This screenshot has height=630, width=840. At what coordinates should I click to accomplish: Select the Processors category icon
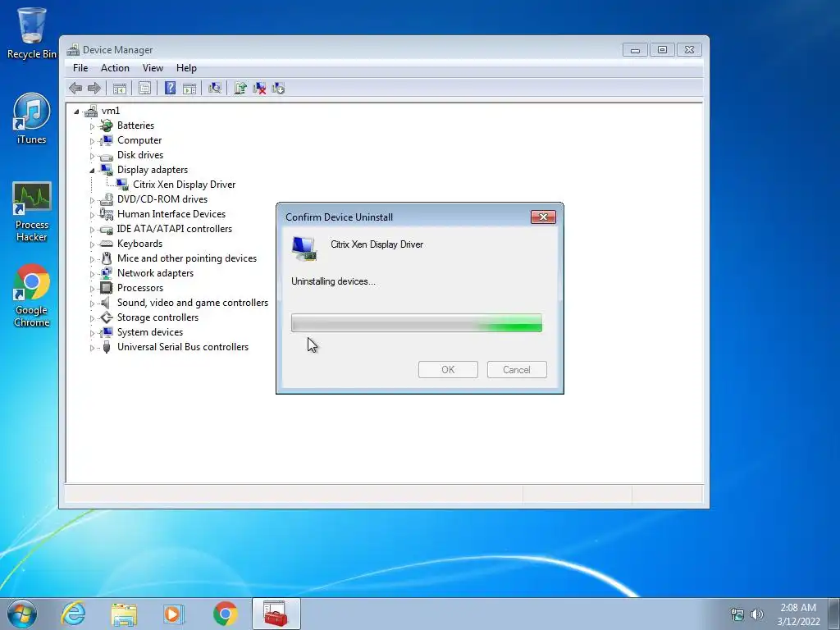point(107,288)
